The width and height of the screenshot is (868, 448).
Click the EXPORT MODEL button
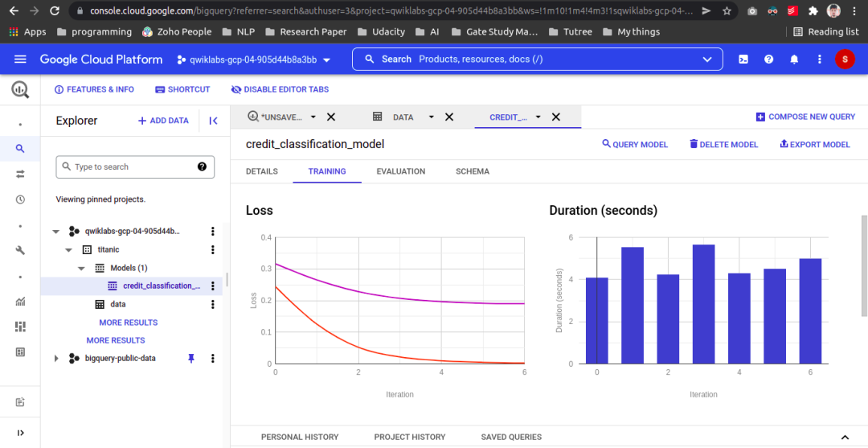(x=814, y=145)
